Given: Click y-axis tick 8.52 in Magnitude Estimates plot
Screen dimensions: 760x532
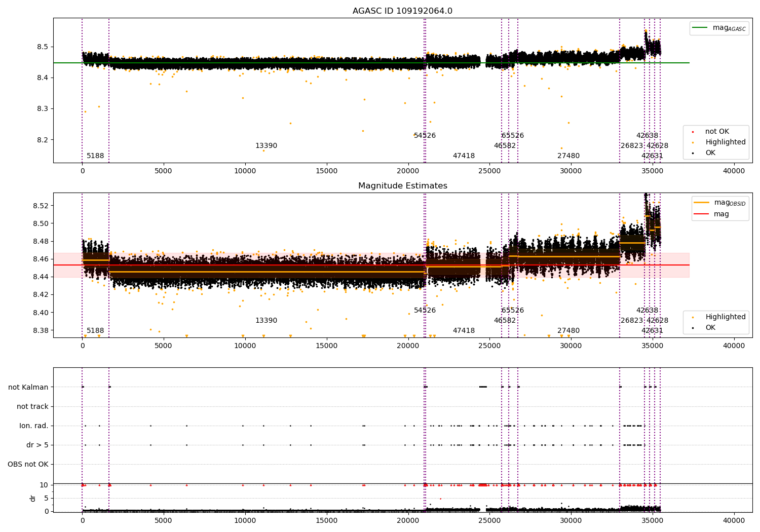Looking at the screenshot, I should tap(41, 206).
